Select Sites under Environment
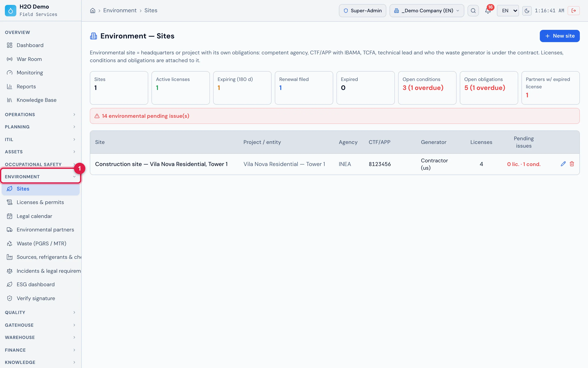This screenshot has width=588, height=368. [41, 189]
